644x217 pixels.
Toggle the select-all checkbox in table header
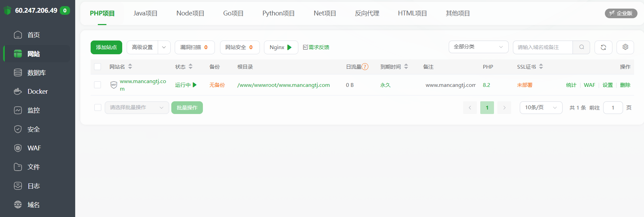point(97,67)
